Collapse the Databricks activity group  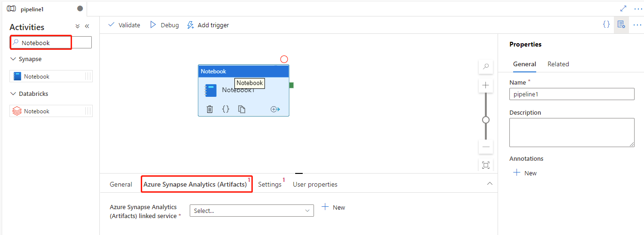tap(13, 94)
